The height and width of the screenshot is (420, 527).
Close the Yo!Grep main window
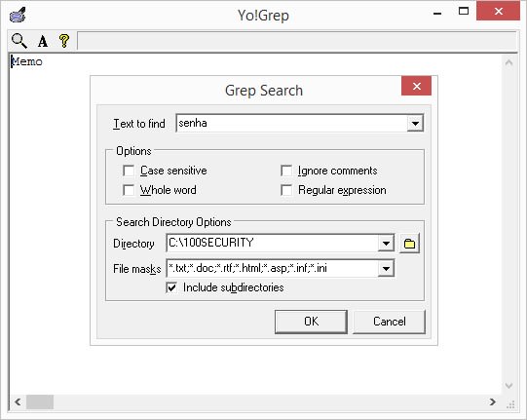click(498, 11)
